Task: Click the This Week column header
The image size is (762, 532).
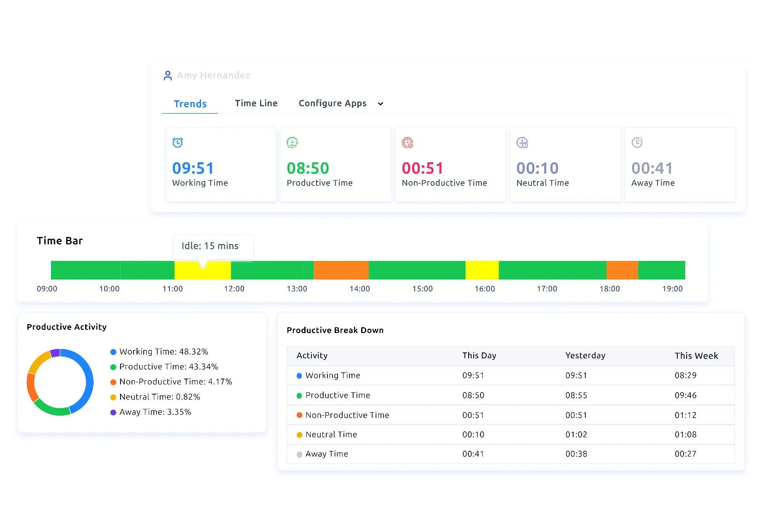Action: coord(696,355)
